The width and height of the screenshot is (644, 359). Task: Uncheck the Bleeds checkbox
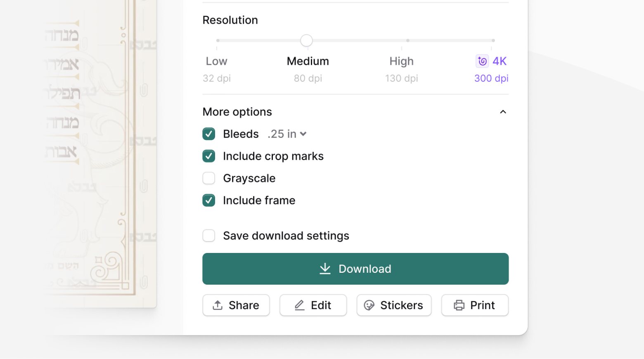(x=209, y=134)
